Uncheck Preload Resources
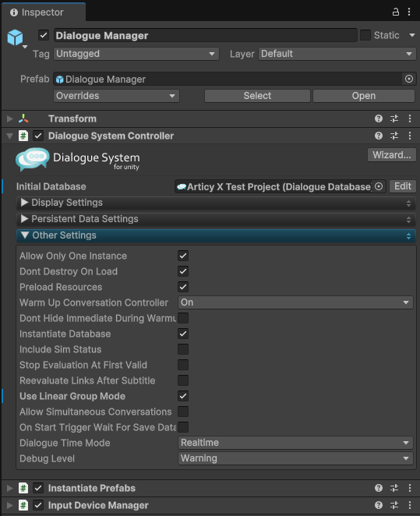 point(183,287)
